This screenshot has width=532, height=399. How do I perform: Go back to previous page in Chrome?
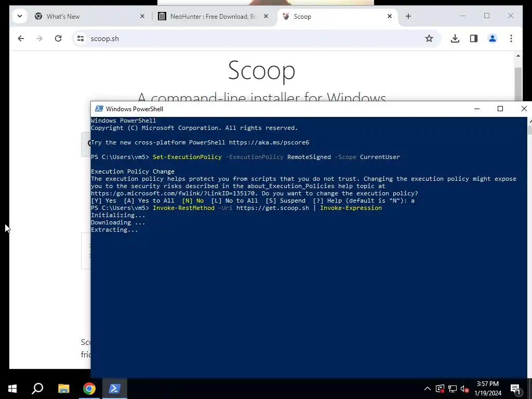tap(21, 38)
